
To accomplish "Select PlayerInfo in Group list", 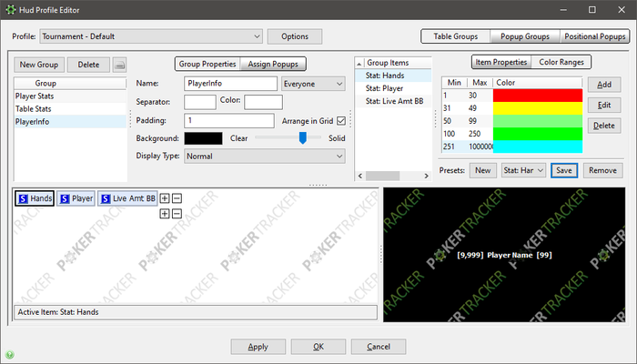I will click(x=70, y=121).
